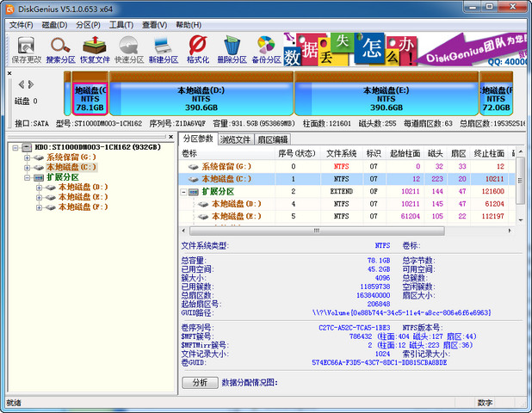Screen dimensions: 532x413
Task: Collapse the HD0 disk tree node
Action: [15, 148]
